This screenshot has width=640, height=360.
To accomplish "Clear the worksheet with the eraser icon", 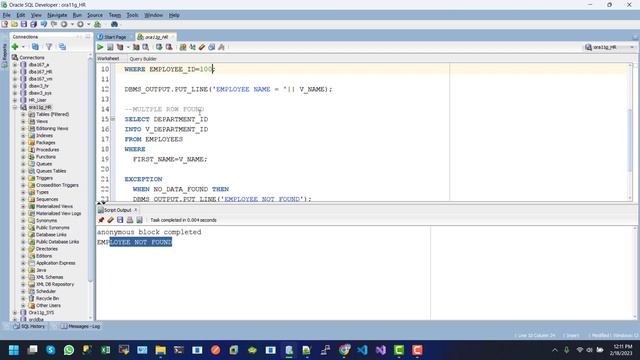I will pyautogui.click(x=202, y=47).
